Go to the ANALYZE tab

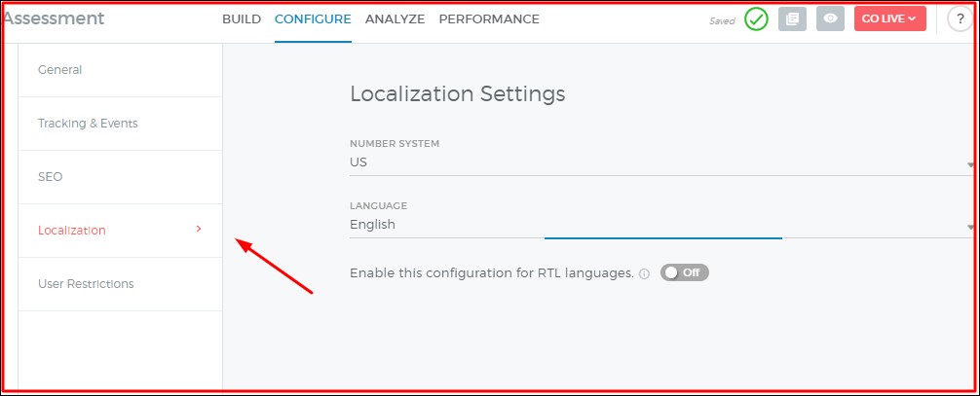(395, 19)
